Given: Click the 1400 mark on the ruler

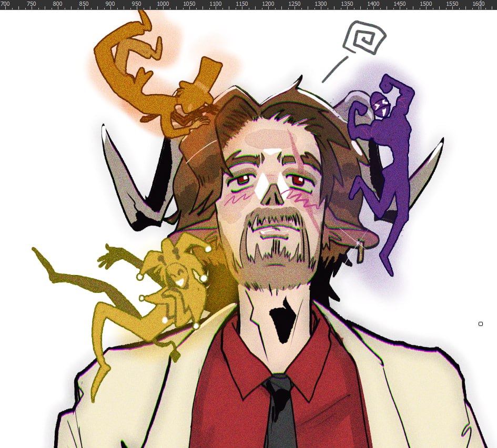Looking at the screenshot, I should click(x=373, y=4).
